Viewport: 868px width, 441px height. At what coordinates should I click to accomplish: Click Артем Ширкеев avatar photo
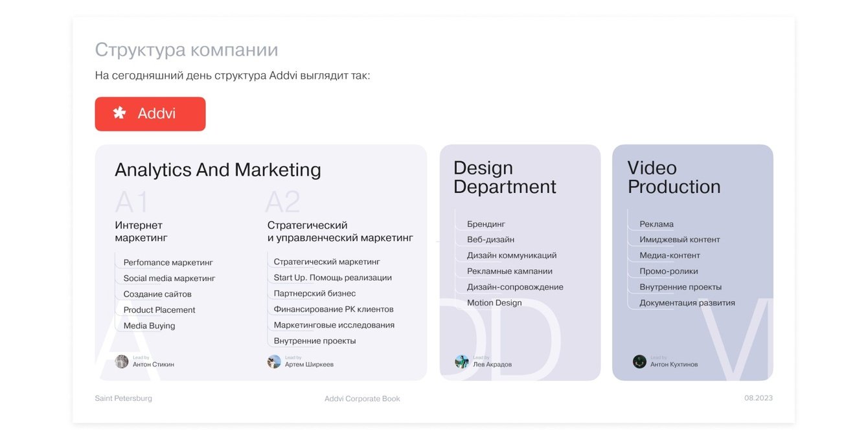274,361
